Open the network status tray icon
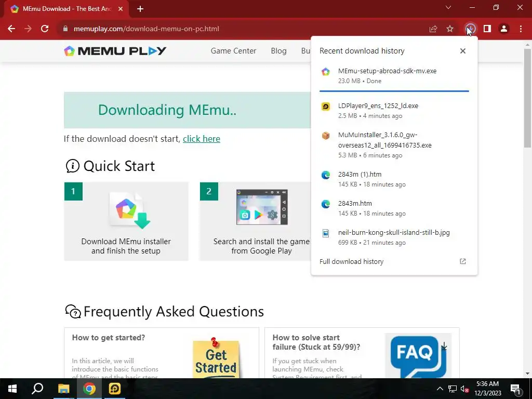The image size is (532, 399). (x=453, y=389)
